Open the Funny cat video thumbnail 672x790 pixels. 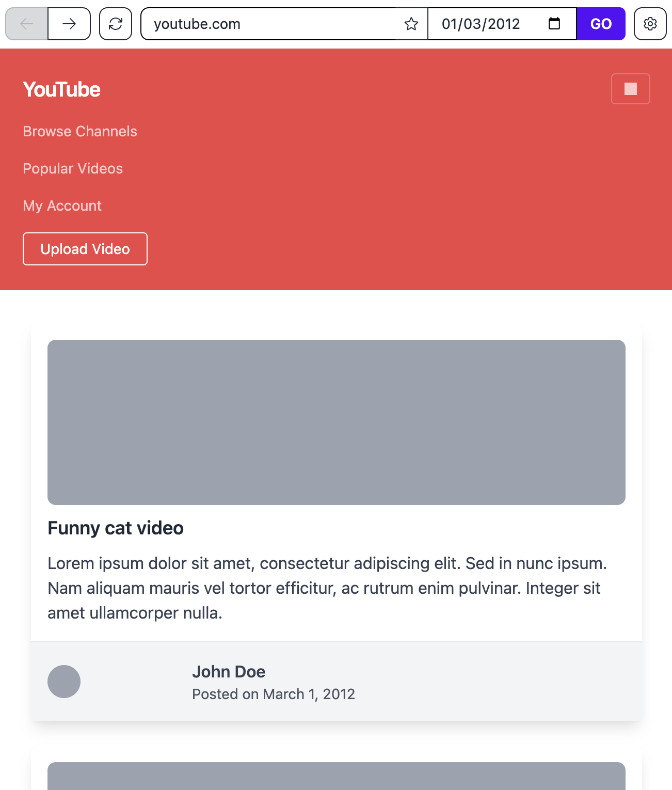click(x=337, y=422)
